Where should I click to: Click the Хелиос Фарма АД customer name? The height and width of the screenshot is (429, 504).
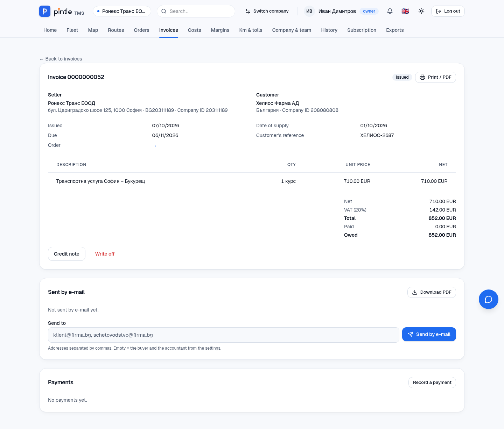coord(278,103)
